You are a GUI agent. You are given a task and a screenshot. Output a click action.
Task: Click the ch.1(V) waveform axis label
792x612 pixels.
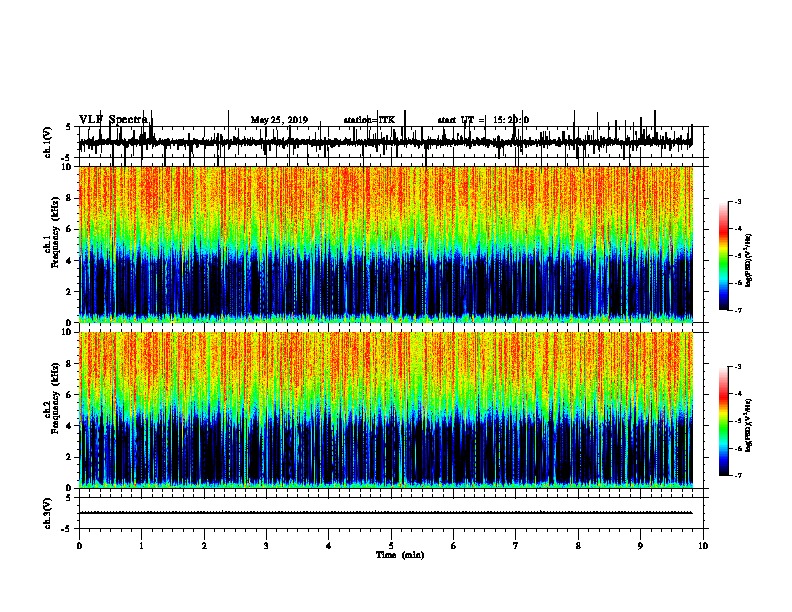(47, 142)
